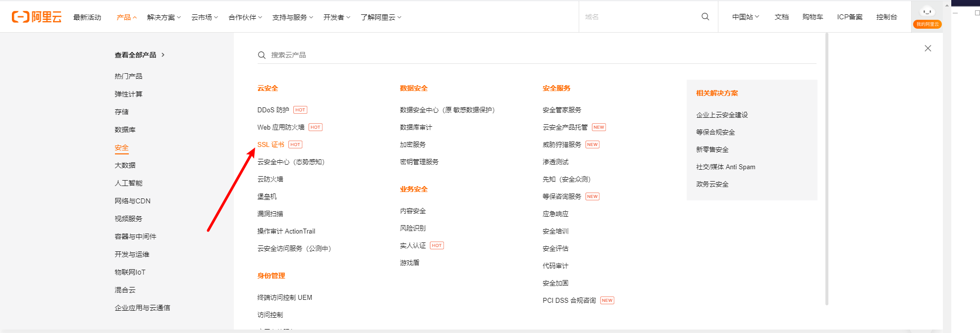Collapse the 产品 menu in navigation

pyautogui.click(x=126, y=17)
